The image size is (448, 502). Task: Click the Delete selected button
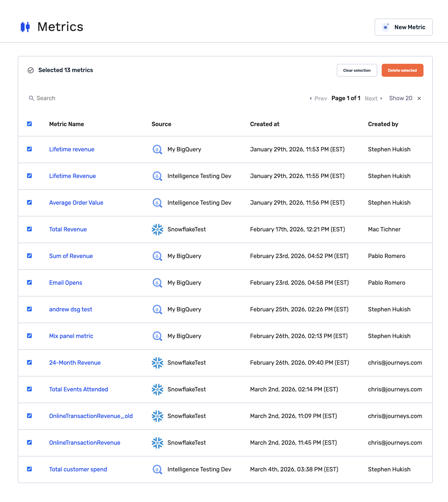402,70
